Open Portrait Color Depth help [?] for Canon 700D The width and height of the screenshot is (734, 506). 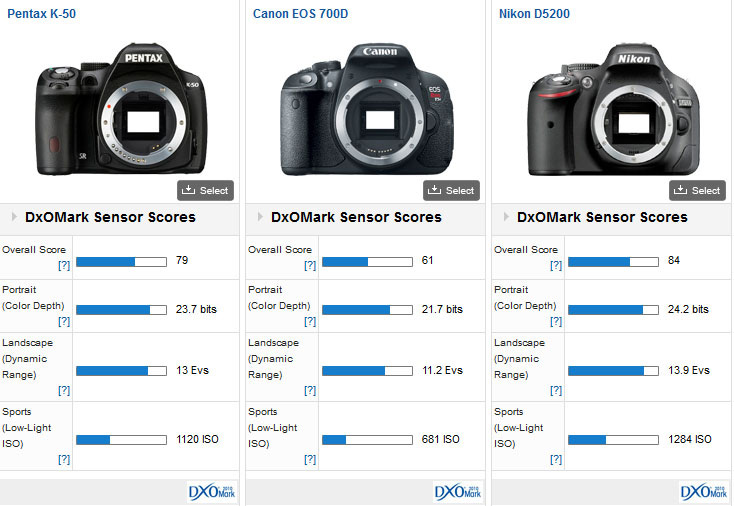click(310, 321)
